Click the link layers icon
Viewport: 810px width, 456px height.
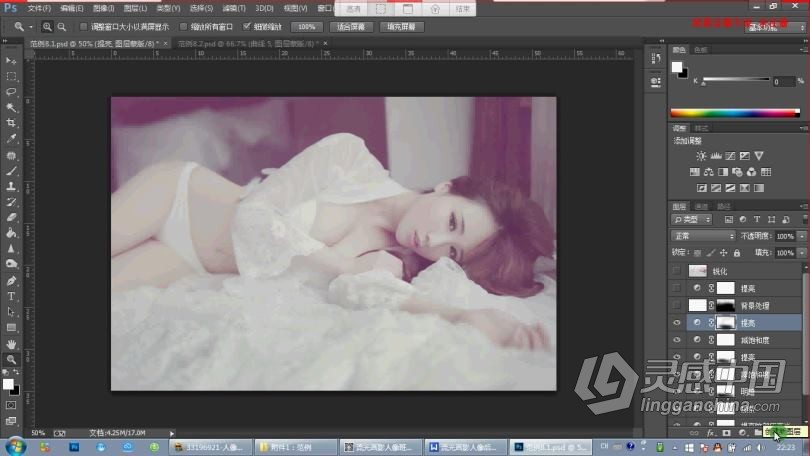click(694, 433)
